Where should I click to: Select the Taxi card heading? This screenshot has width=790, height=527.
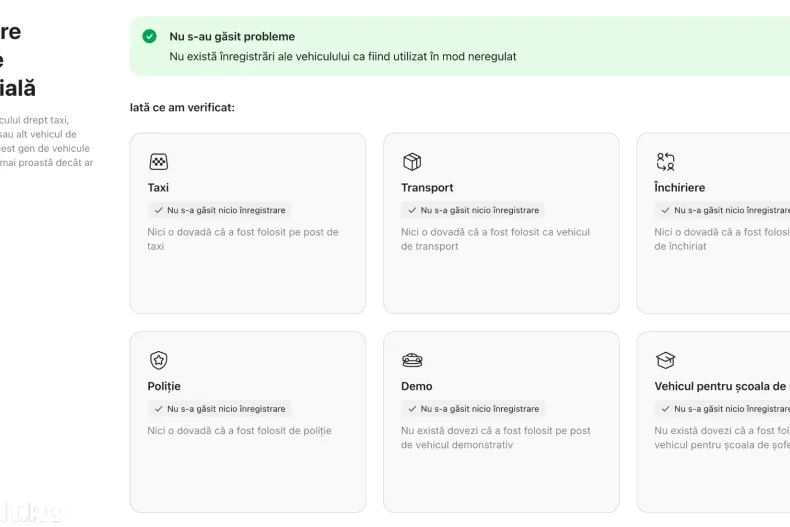pyautogui.click(x=158, y=187)
